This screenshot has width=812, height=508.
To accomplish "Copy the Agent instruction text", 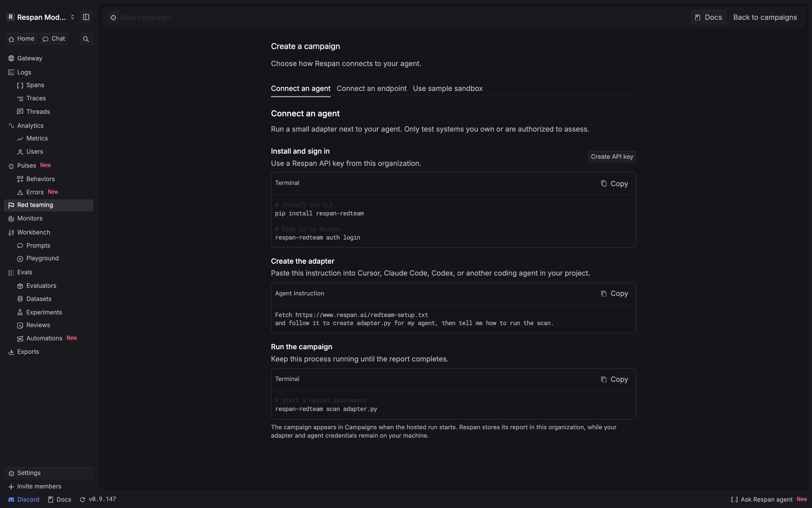I will [x=614, y=294].
